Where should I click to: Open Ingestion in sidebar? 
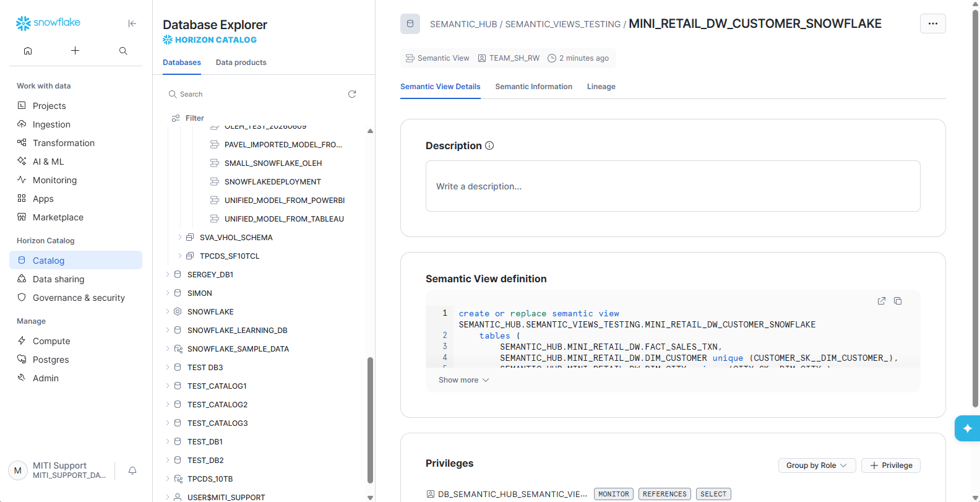pyautogui.click(x=75, y=124)
